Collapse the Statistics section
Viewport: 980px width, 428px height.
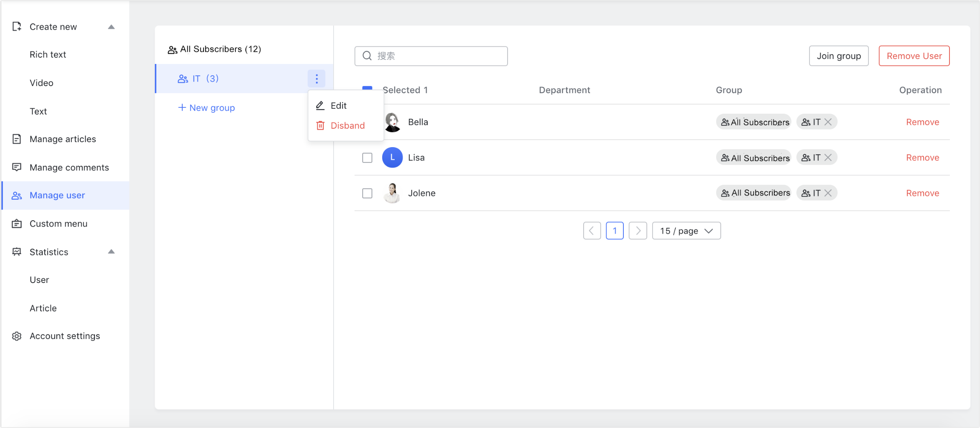(111, 252)
